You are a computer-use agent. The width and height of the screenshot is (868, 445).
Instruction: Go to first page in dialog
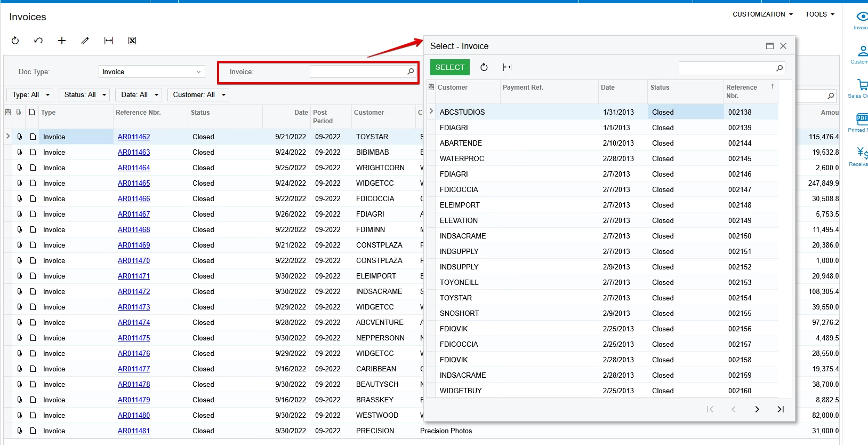(710, 409)
